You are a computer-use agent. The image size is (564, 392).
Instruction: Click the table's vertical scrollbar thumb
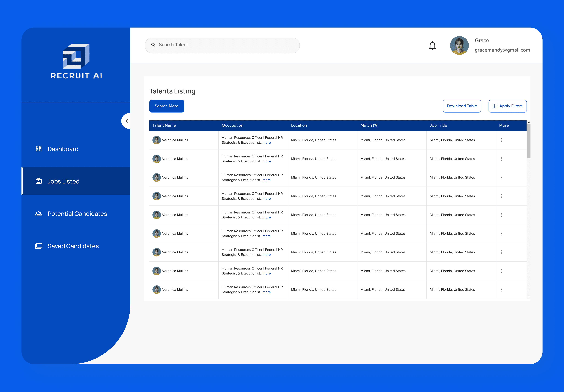point(529,141)
